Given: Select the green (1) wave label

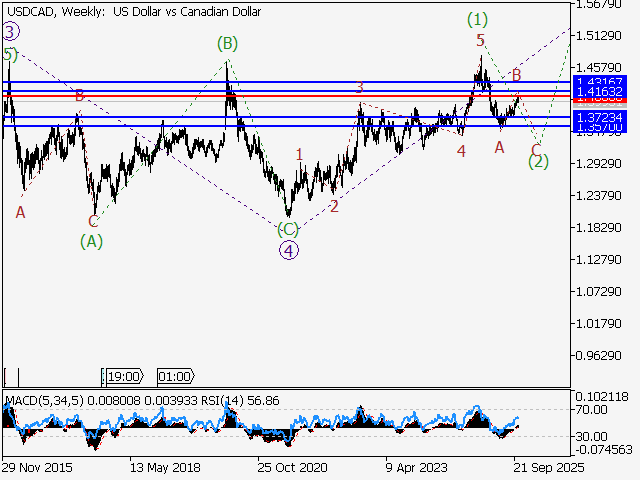Looking at the screenshot, I should point(478,19).
